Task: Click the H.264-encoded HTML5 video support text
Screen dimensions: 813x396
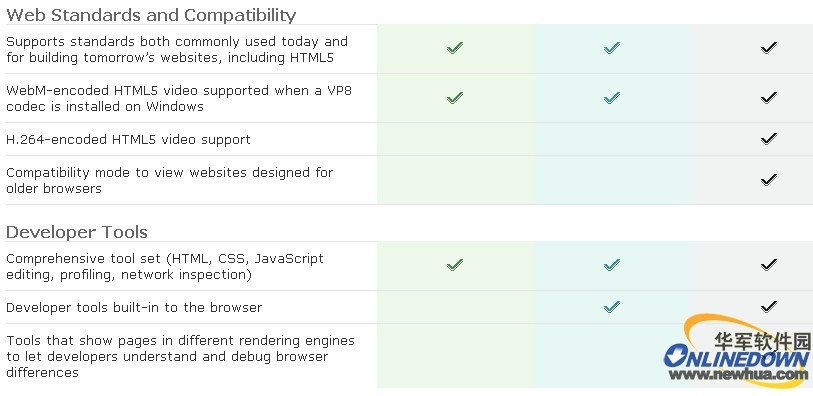Action: tap(128, 139)
